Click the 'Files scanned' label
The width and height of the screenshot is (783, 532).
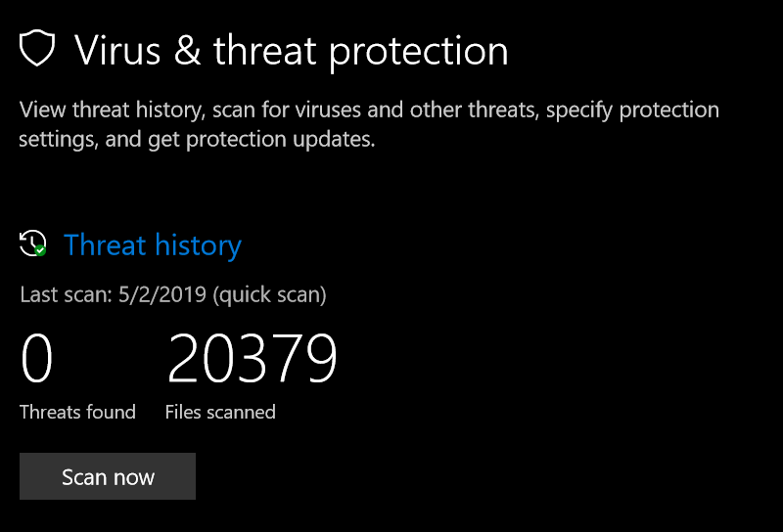[220, 412]
